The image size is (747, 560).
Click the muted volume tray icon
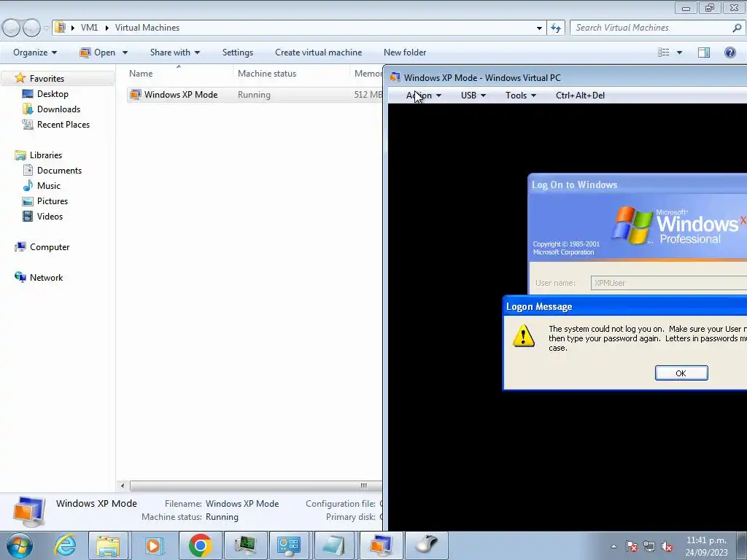click(x=667, y=546)
